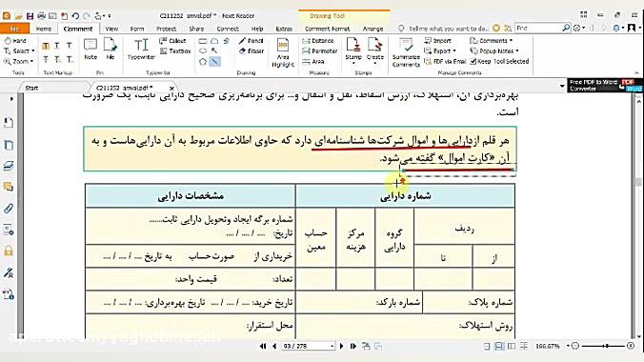Insert a Note comment

point(91,49)
